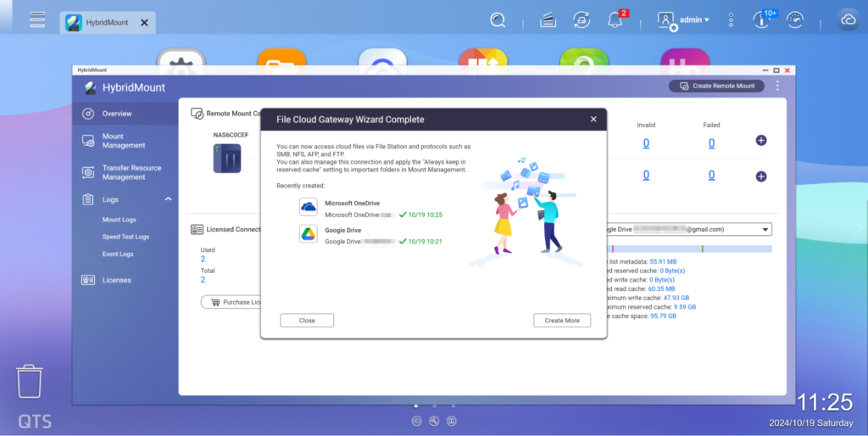The width and height of the screenshot is (868, 436).
Task: Open the Google Drive account dropdown
Action: [687, 229]
